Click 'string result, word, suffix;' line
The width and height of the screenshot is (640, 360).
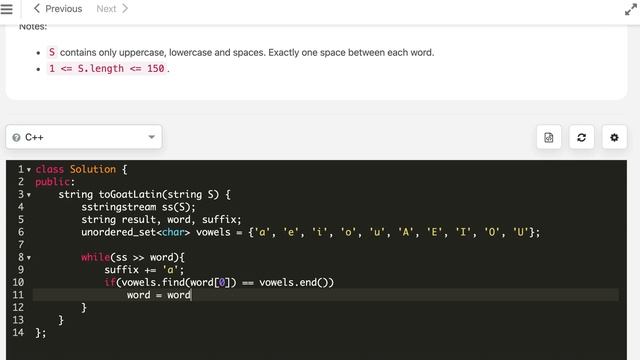click(161, 220)
